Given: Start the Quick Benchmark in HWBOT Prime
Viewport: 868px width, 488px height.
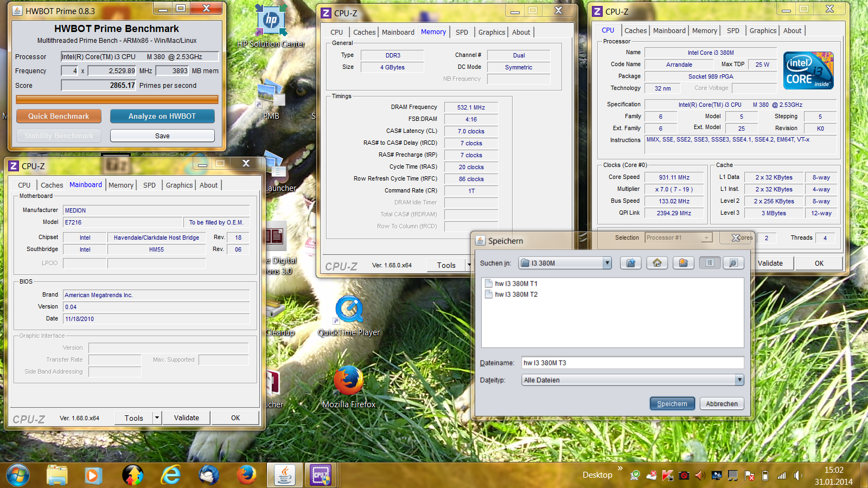Looking at the screenshot, I should tap(59, 116).
